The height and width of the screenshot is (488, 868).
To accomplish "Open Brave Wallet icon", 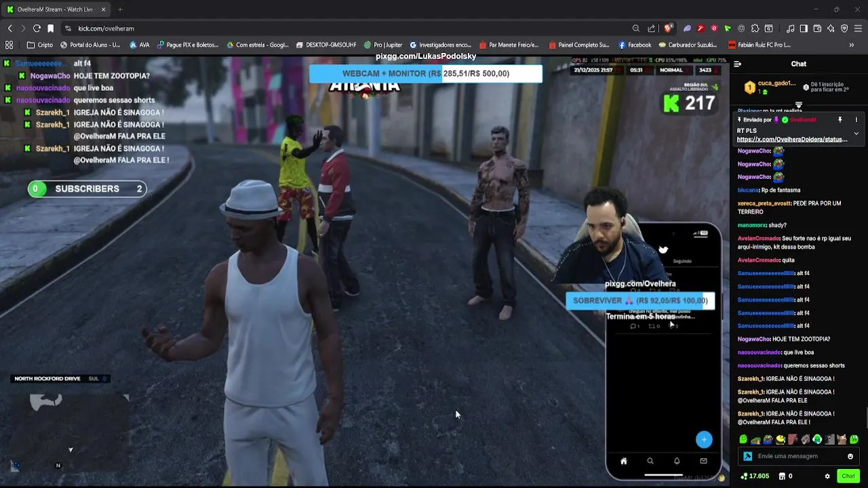I will (x=817, y=28).
